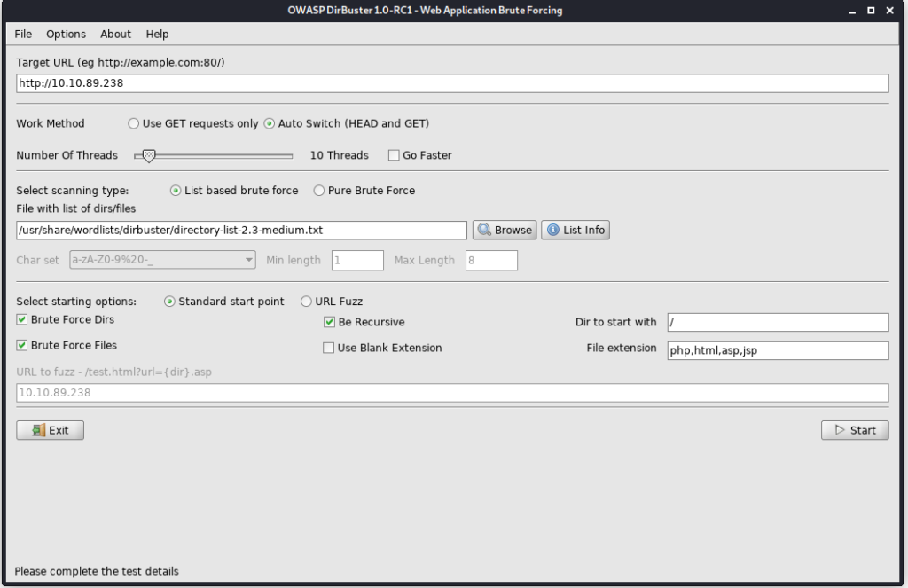Enable the Go Faster checkbox

point(394,155)
